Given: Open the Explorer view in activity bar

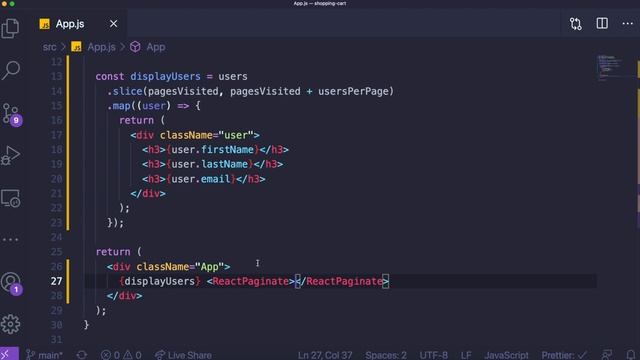Looking at the screenshot, I should pyautogui.click(x=11, y=28).
